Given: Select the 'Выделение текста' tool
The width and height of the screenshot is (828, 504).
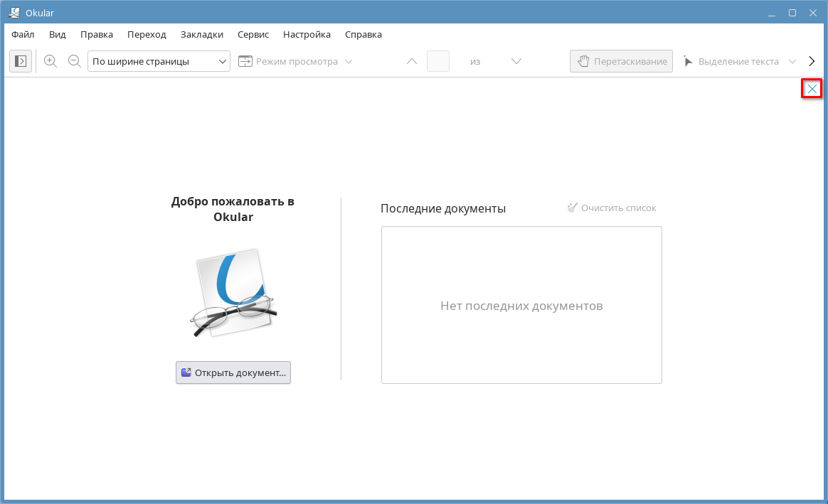Looking at the screenshot, I should (731, 61).
